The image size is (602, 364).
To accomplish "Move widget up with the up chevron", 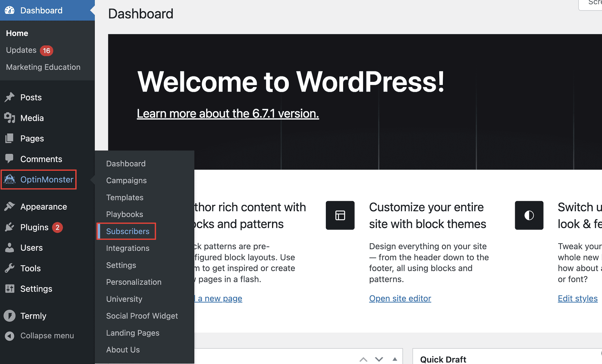I will pyautogui.click(x=363, y=359).
